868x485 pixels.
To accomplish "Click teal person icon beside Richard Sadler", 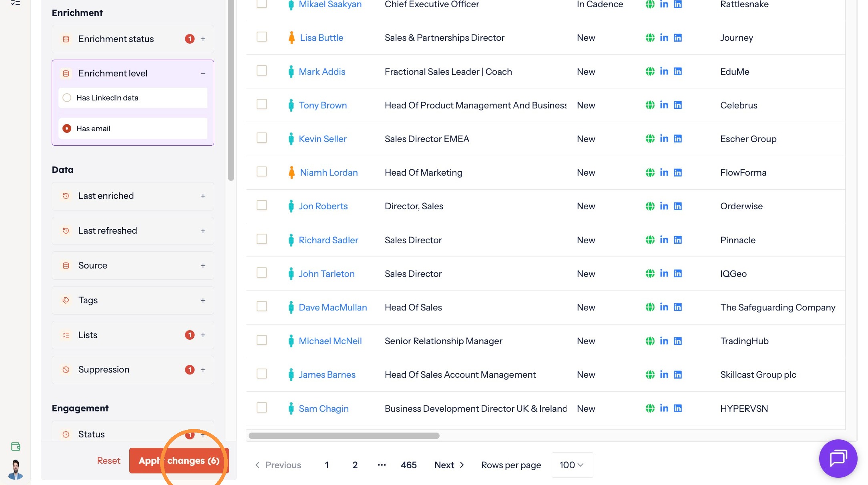I will pos(291,240).
